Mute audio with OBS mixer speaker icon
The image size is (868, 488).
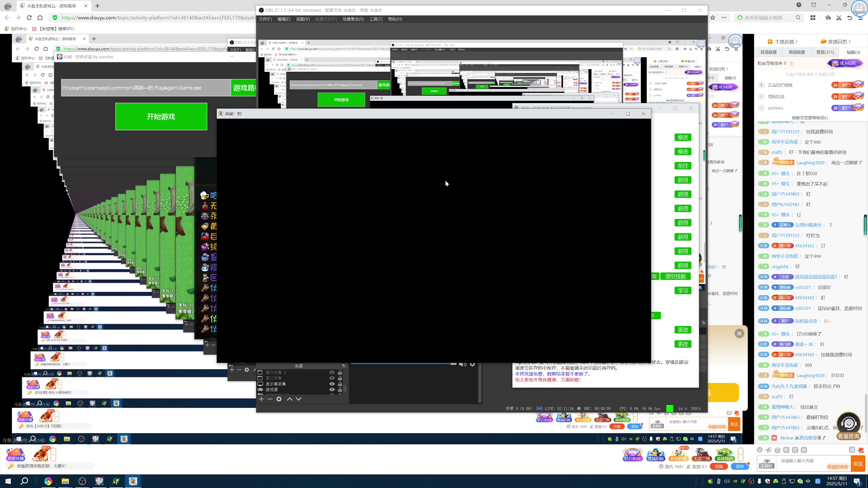pyautogui.click(x=462, y=364)
